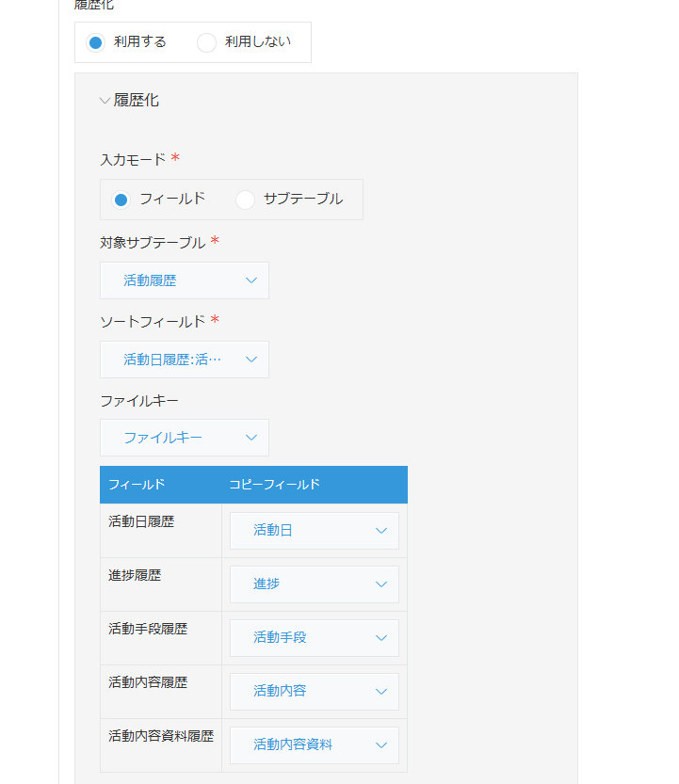Collapse the 履歴化 section chevron
This screenshot has height=784, width=679.
tap(105, 101)
